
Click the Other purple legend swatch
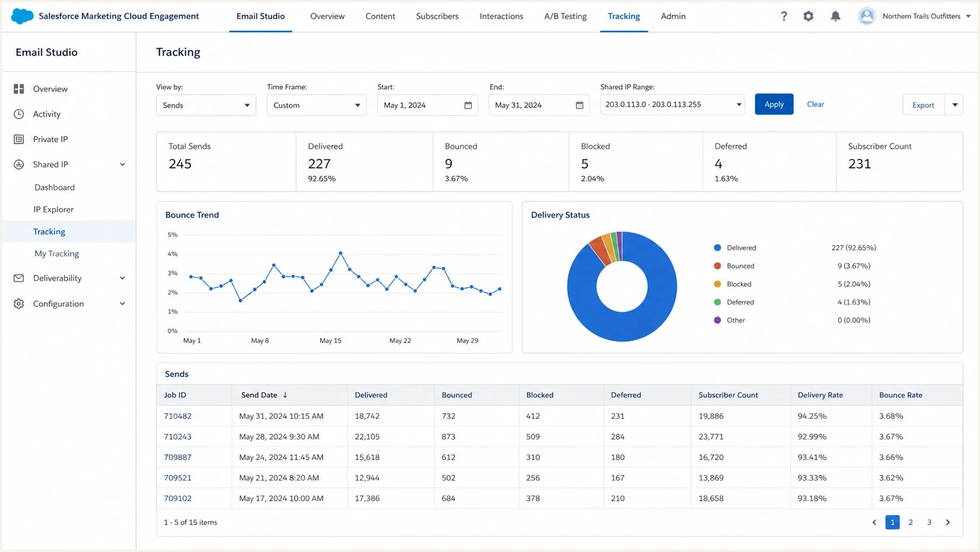coord(717,320)
